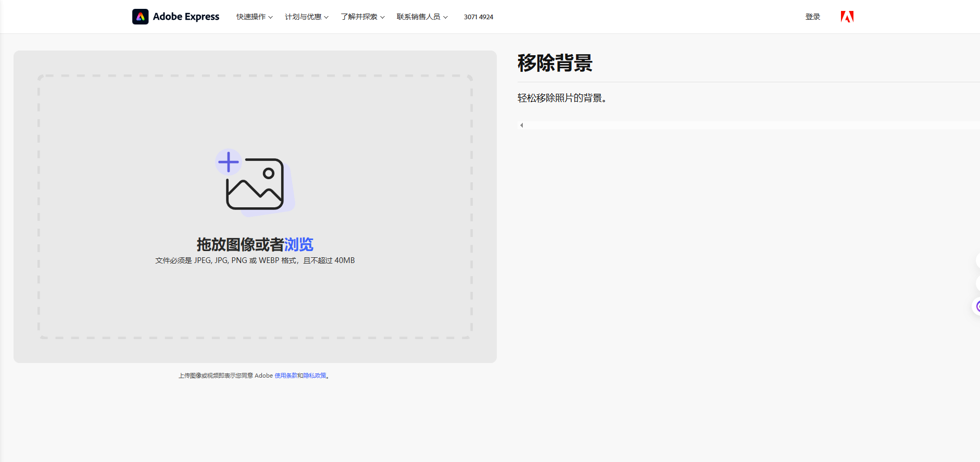Click the 拖放图像或者 drop zone text

click(x=241, y=244)
